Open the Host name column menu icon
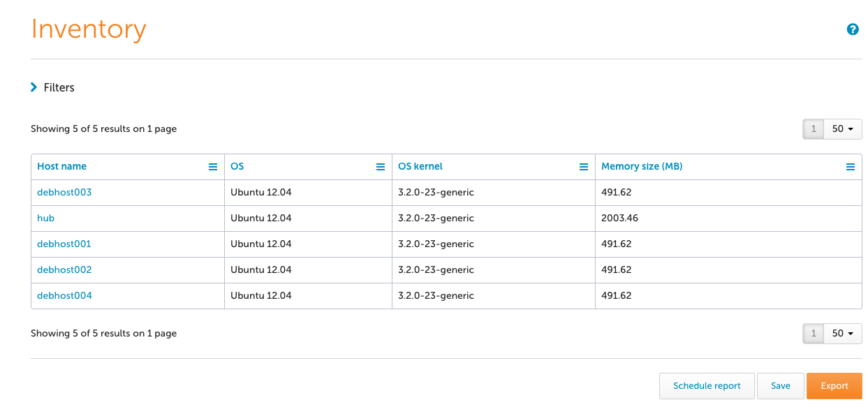The width and height of the screenshot is (868, 407). 213,167
